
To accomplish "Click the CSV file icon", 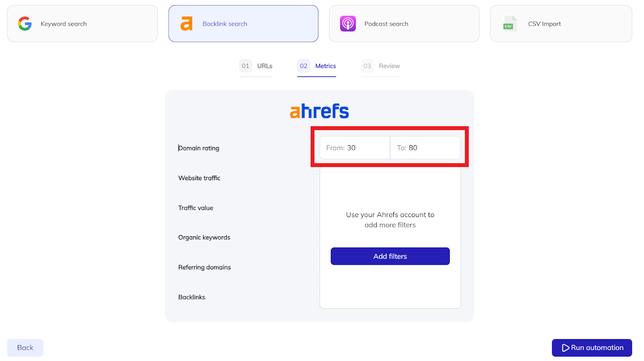I will 510,24.
